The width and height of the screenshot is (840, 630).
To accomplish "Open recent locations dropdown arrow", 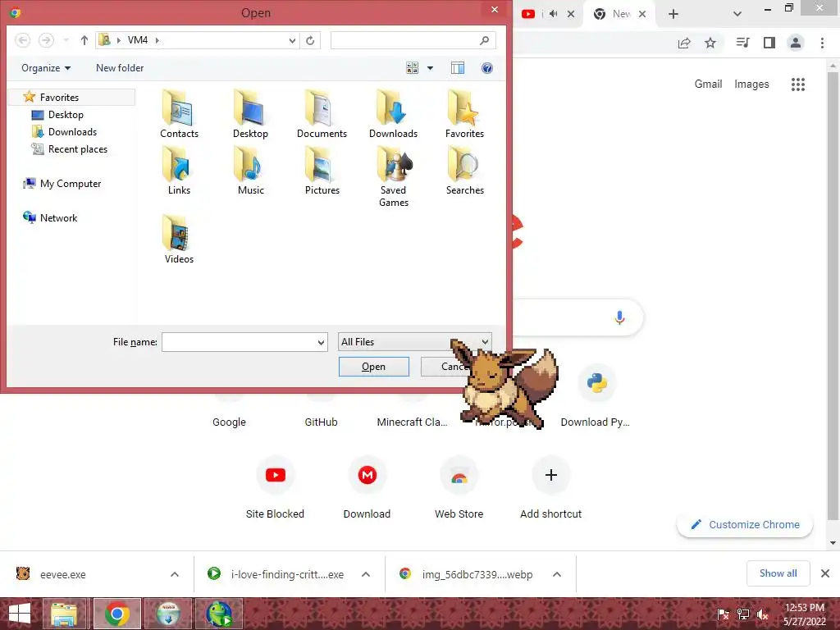I will (x=66, y=40).
